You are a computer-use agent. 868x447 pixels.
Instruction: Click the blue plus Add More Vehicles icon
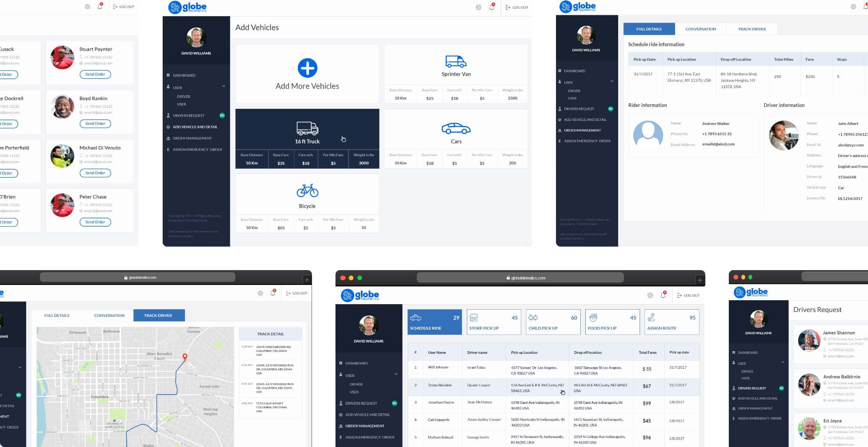coord(307,68)
